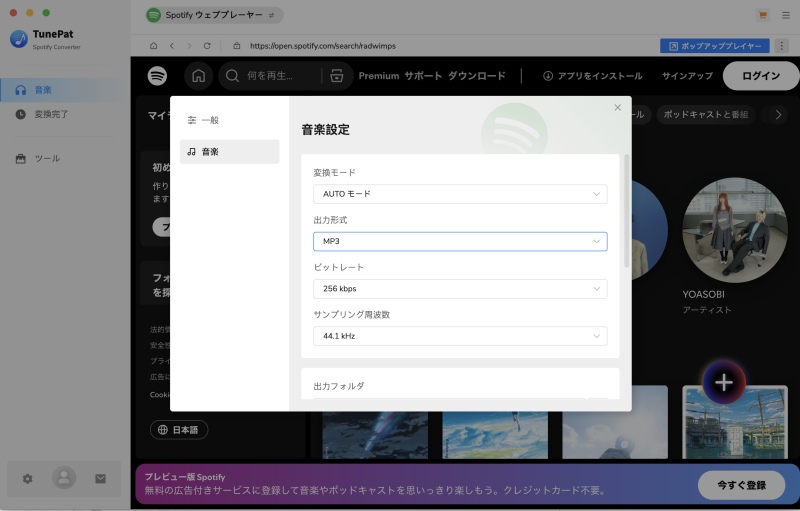Open the three-dot menu beside popup player
Viewport: 800px width, 511px height.
781,46
